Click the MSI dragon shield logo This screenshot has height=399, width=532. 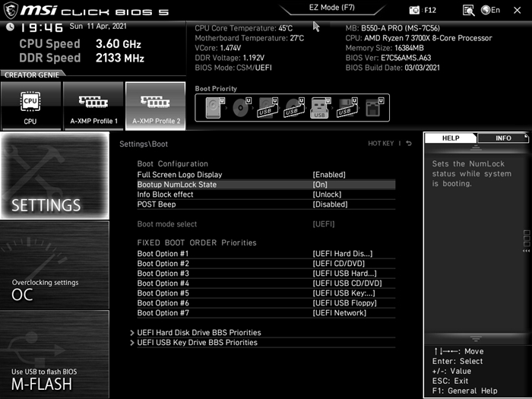(11, 10)
